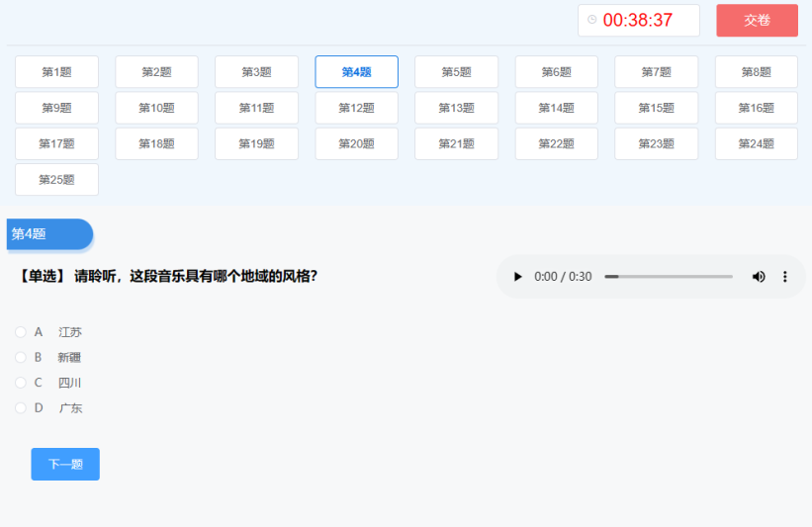Viewport: 812px width, 527px height.
Task: Jump to 第6题
Action: [x=556, y=72]
